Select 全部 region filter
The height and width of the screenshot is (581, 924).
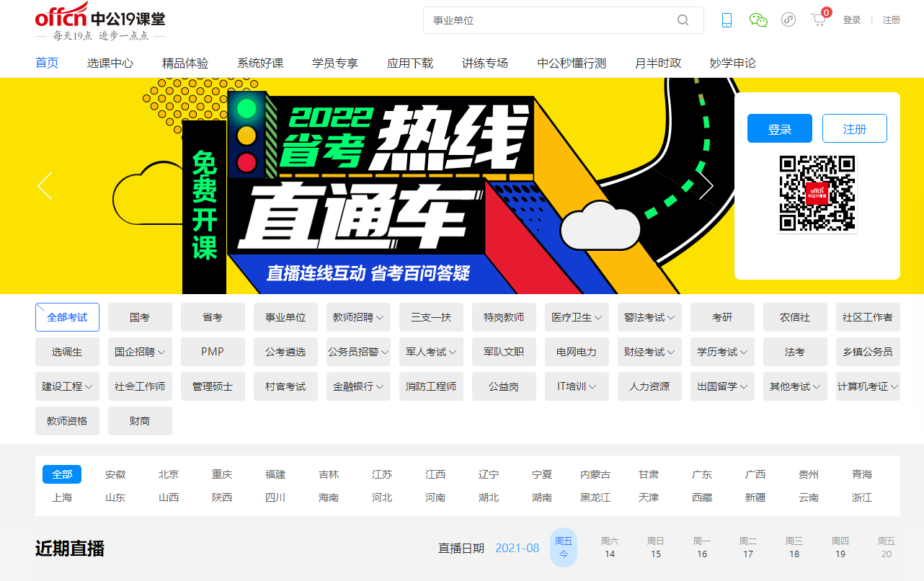(x=62, y=474)
